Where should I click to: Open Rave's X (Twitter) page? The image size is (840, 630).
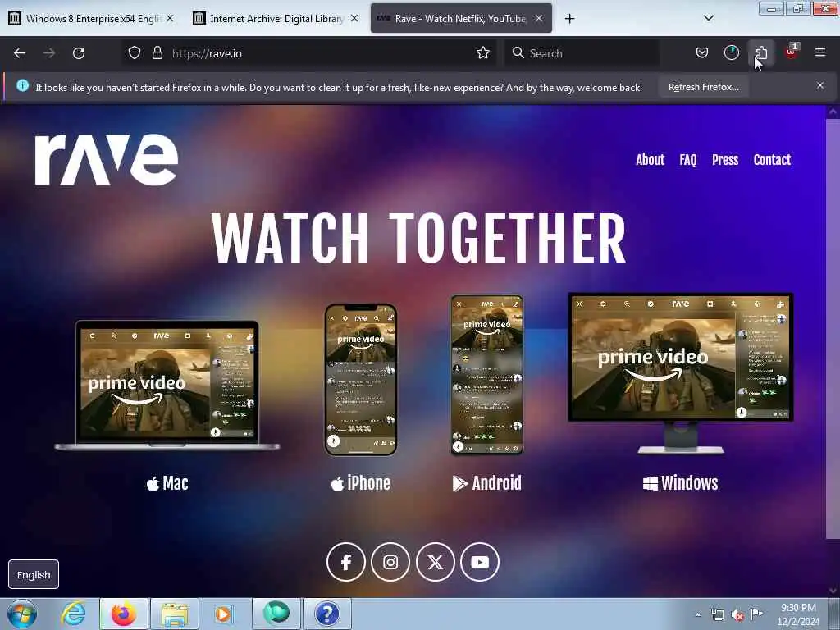click(x=435, y=562)
